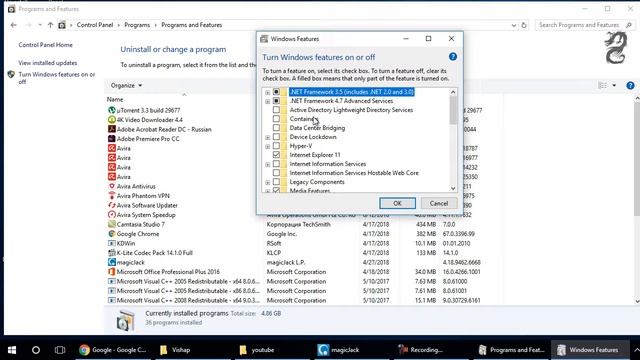
Task: Confirm Windows Features with OK
Action: tap(397, 203)
